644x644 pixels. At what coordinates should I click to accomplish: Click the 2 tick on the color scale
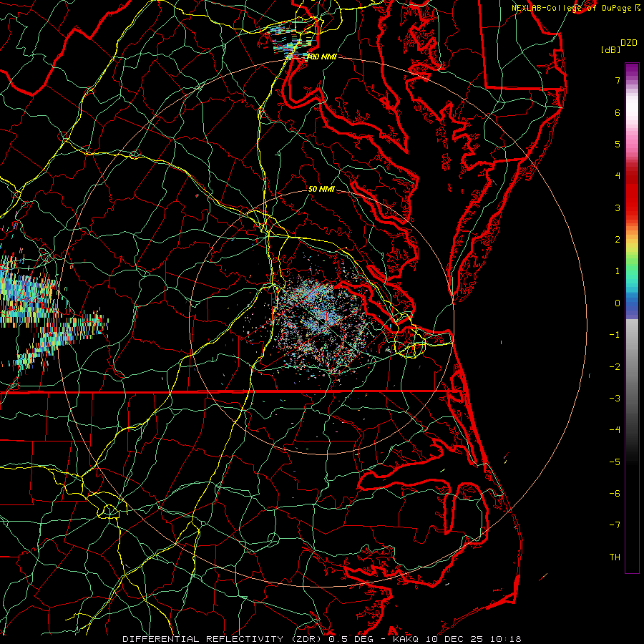tap(618, 240)
